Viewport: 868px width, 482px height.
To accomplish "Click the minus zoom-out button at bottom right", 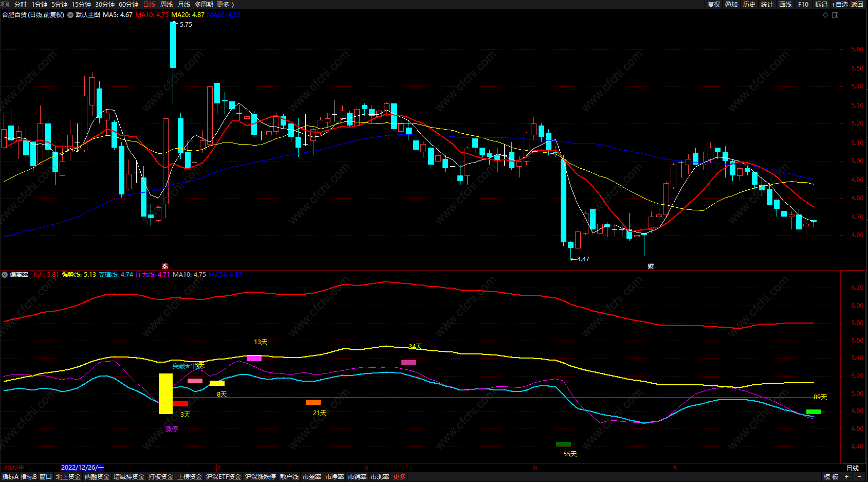I will click(859, 477).
